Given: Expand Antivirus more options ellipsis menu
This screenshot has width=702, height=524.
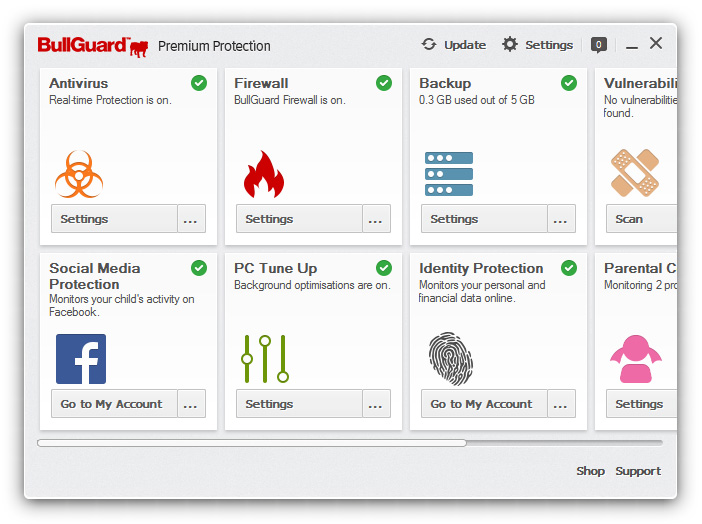Looking at the screenshot, I should [191, 219].
